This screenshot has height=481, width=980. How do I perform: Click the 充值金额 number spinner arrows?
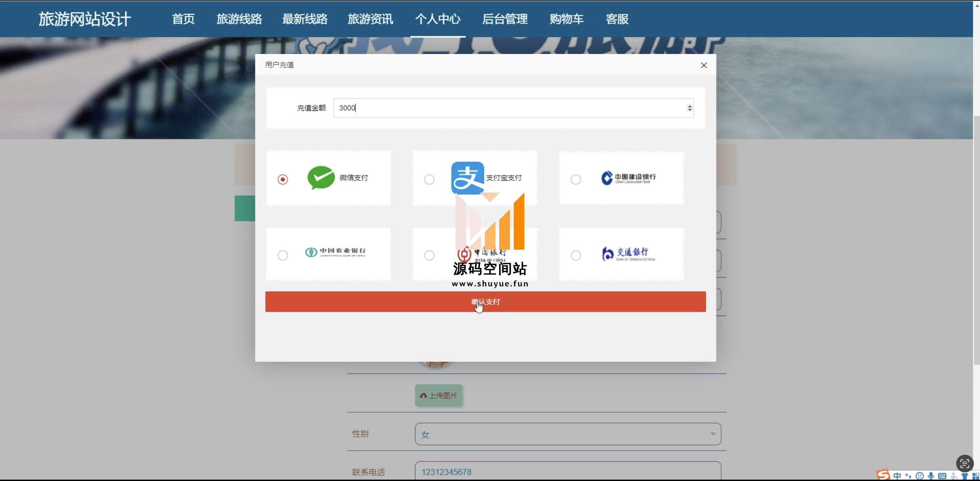tap(689, 108)
